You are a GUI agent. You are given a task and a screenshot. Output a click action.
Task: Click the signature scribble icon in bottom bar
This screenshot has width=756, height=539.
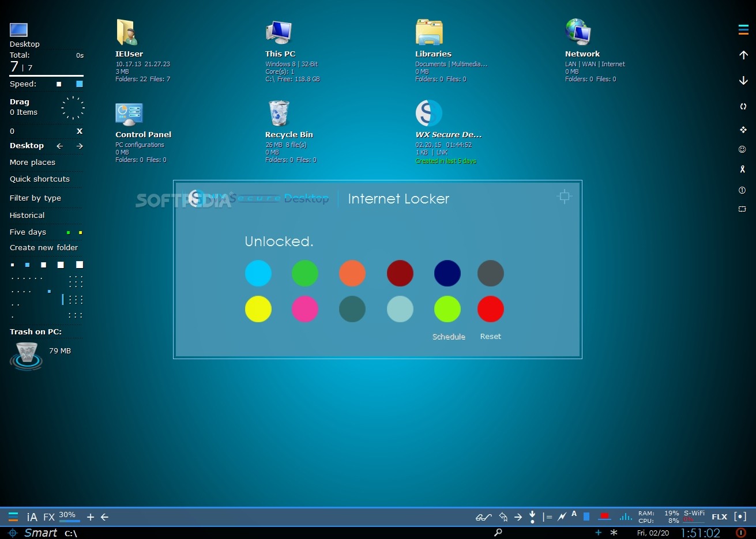pos(483,517)
